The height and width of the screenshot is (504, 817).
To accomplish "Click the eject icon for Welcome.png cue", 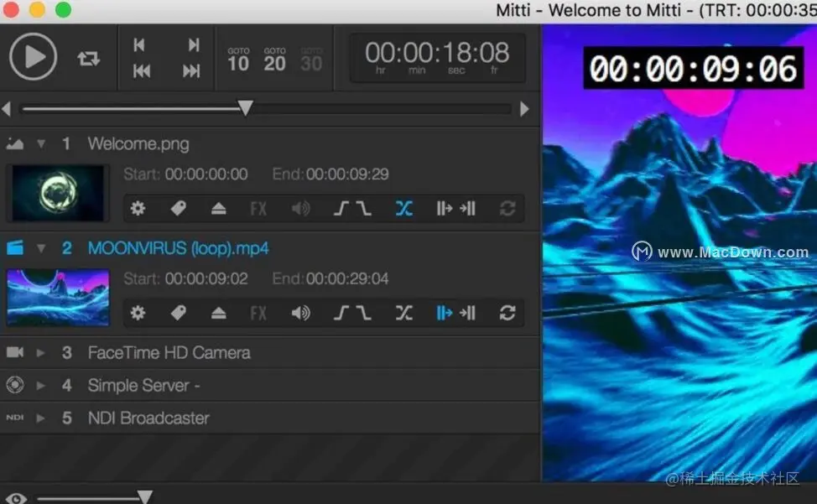I will pos(219,209).
